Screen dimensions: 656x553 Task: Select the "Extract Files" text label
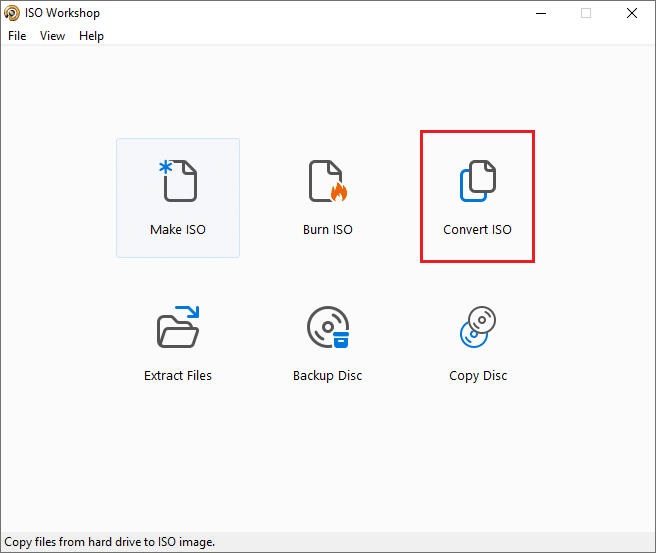pos(178,376)
